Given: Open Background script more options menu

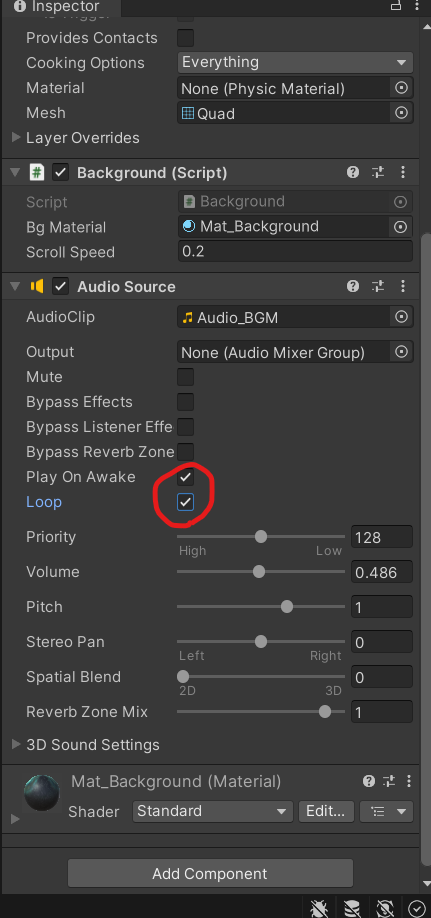Looking at the screenshot, I should pyautogui.click(x=403, y=172).
